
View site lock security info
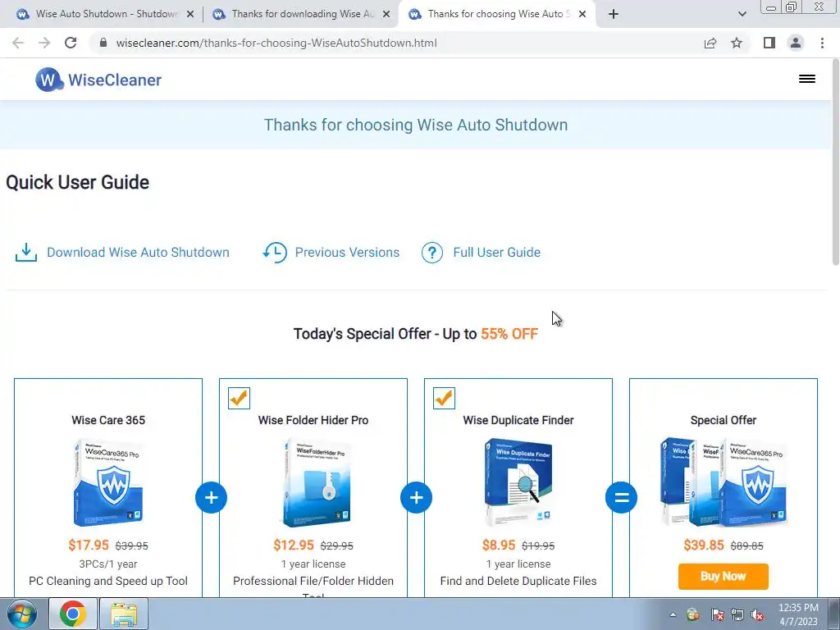pos(103,43)
